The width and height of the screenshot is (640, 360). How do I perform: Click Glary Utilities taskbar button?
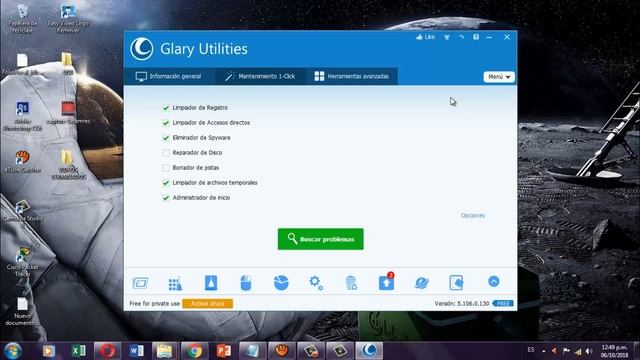[369, 351]
